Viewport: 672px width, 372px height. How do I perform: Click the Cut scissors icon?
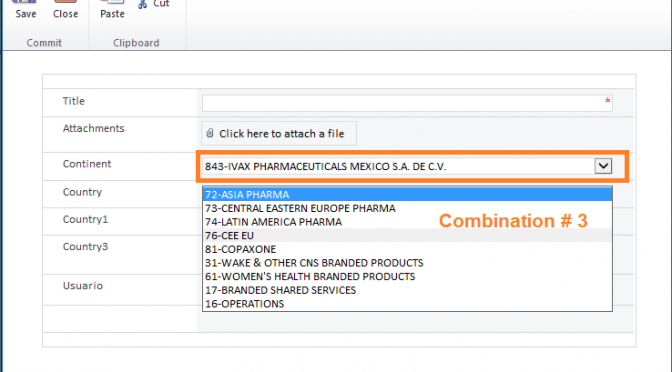pos(143,5)
